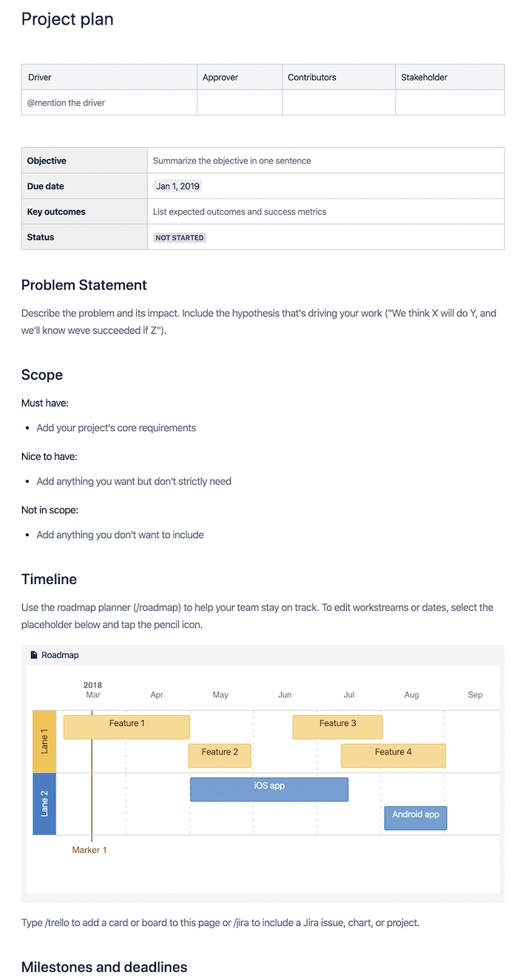
Task: Change the NOT STARTED status lozenge
Action: [179, 238]
